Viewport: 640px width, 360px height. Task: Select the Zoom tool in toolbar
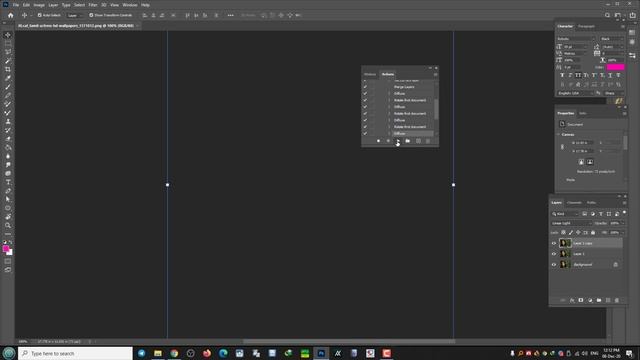click(8, 225)
